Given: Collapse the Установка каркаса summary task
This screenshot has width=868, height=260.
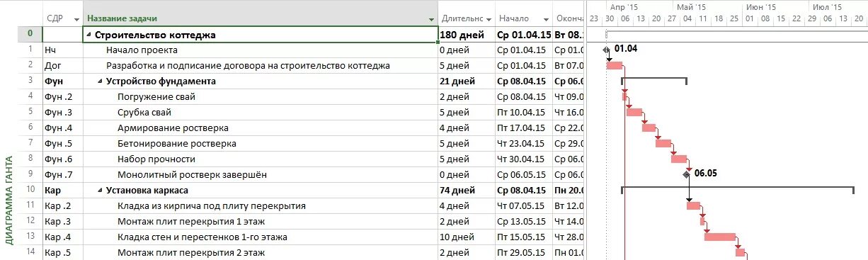Looking at the screenshot, I should pos(100,191).
